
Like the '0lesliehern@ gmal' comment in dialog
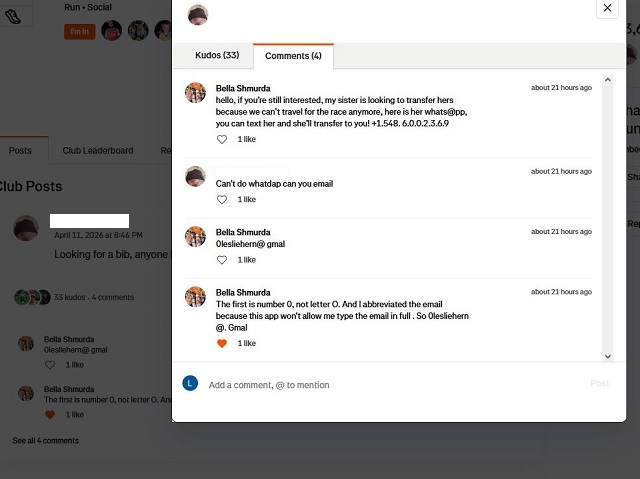(x=222, y=260)
